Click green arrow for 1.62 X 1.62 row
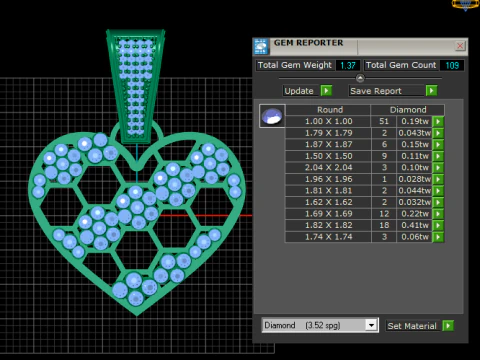Viewport: 480px width, 360px height. pos(438,202)
